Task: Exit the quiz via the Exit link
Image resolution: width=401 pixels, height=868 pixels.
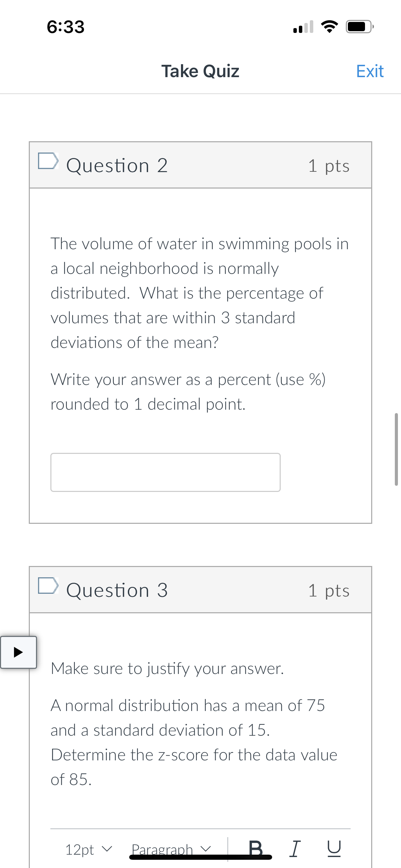Action: click(369, 71)
